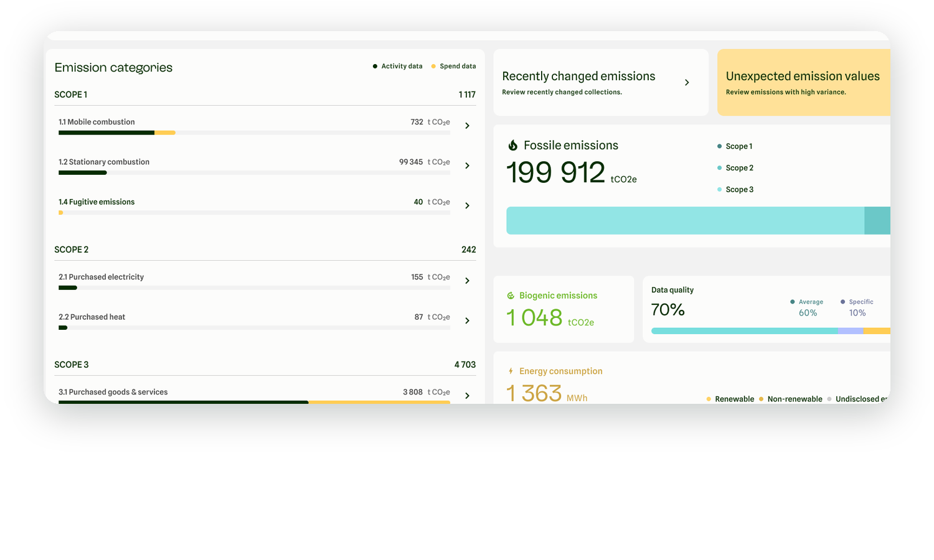
Task: Click the Activity data legend dot
Action: pyautogui.click(x=375, y=66)
